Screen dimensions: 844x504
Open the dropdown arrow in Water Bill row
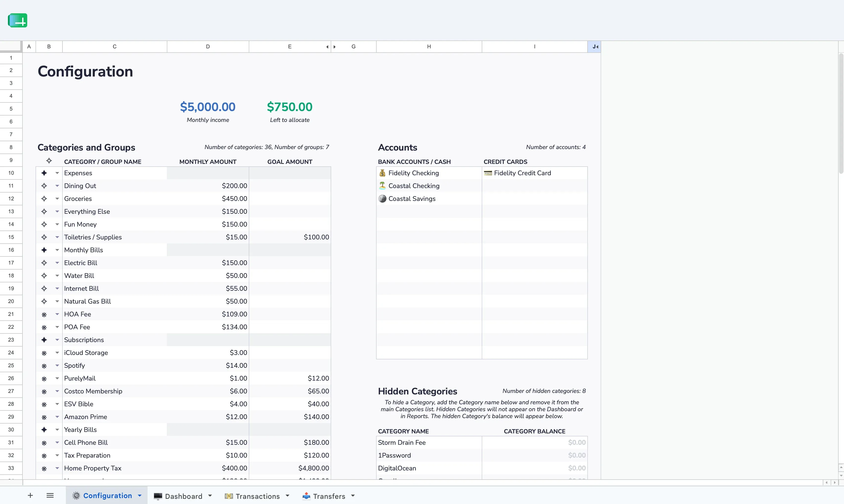[57, 275]
